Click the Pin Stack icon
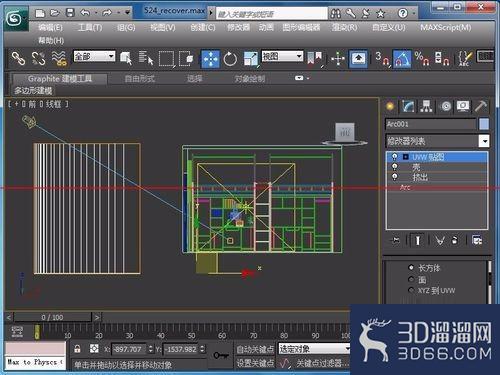Screen dimensions: 500x375 coord(396,240)
